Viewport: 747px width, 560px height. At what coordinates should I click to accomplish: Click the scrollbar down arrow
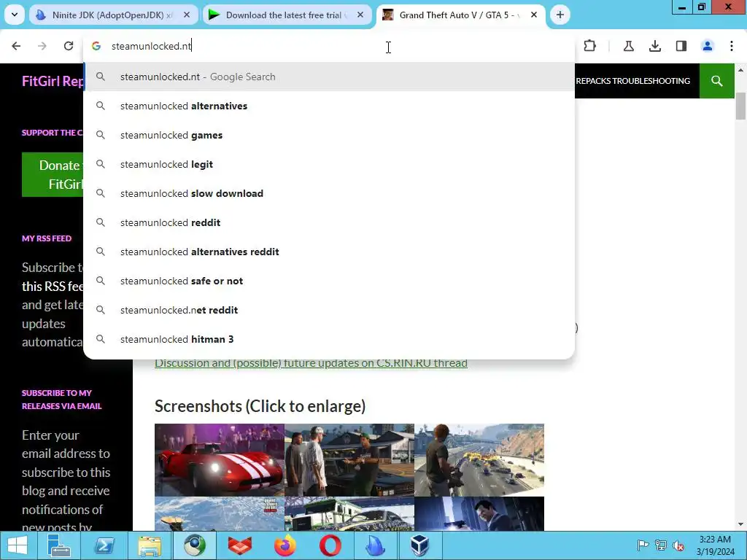tap(740, 525)
